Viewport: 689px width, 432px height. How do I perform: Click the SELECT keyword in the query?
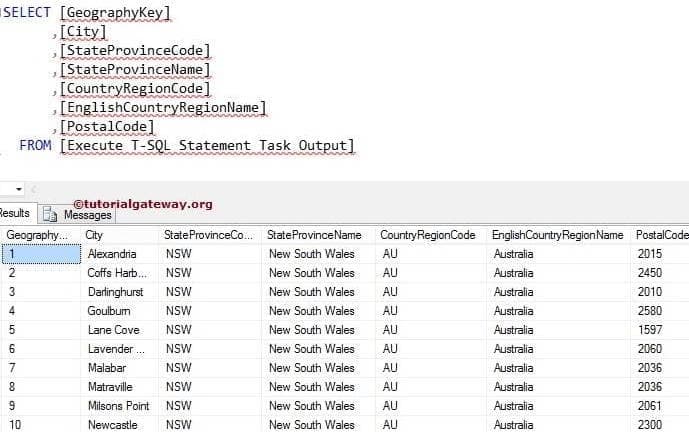pyautogui.click(x=26, y=12)
